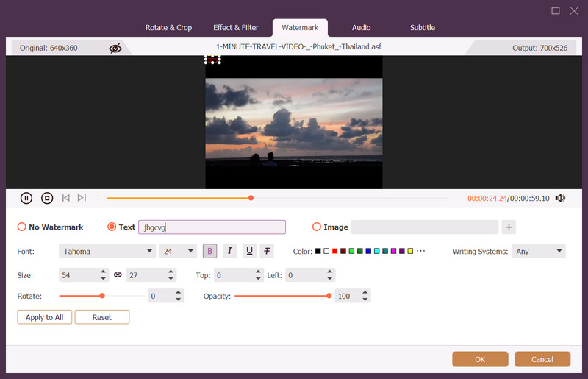Enable underline for watermark text

point(249,251)
